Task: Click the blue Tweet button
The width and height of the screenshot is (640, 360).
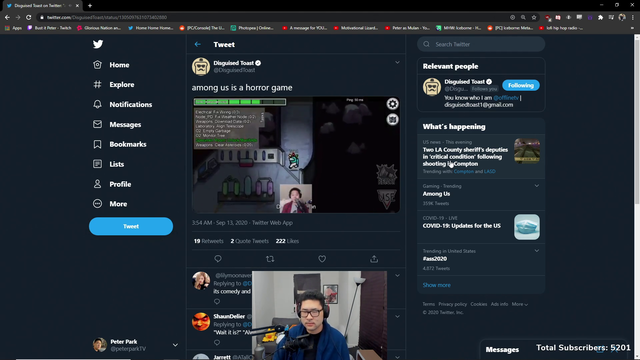Action: [131, 226]
